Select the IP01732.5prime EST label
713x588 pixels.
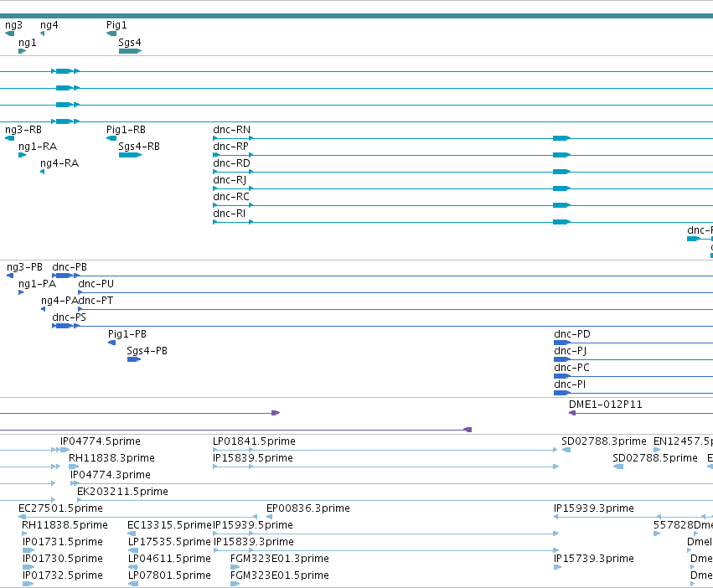[63, 575]
